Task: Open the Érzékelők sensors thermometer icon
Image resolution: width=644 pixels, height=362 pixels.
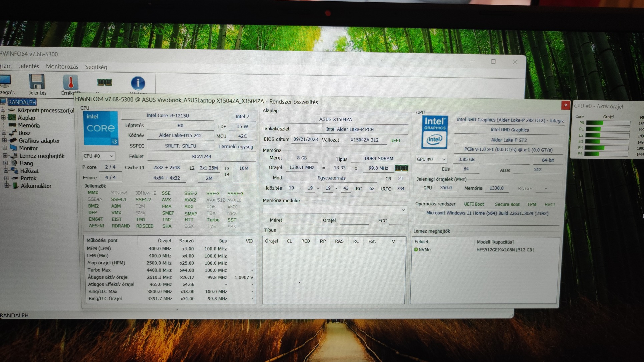Action: point(70,83)
